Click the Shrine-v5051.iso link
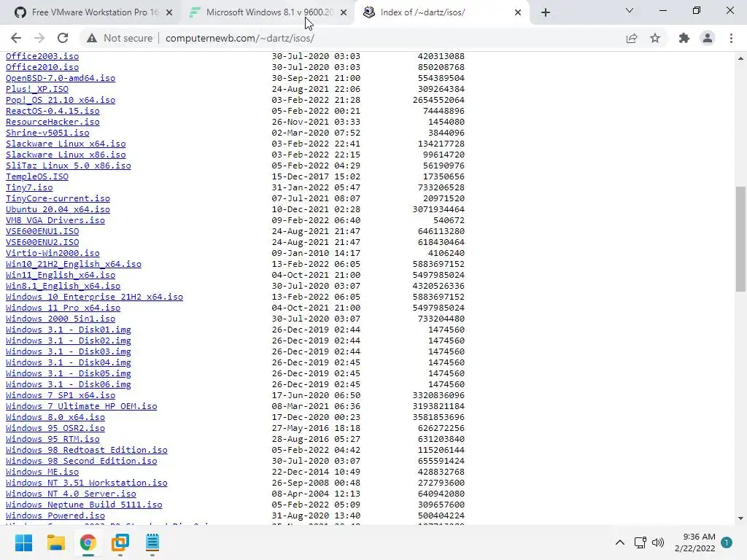This screenshot has height=560, width=747. [47, 133]
